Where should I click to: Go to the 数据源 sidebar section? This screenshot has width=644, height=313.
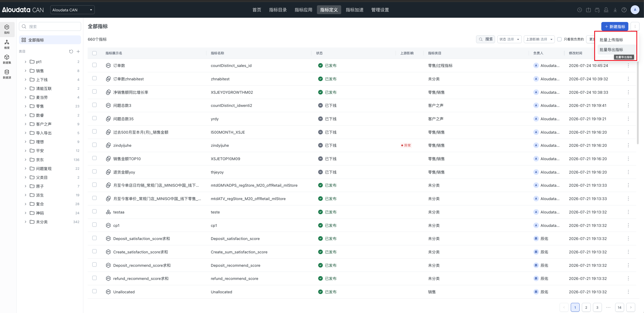(x=7, y=74)
